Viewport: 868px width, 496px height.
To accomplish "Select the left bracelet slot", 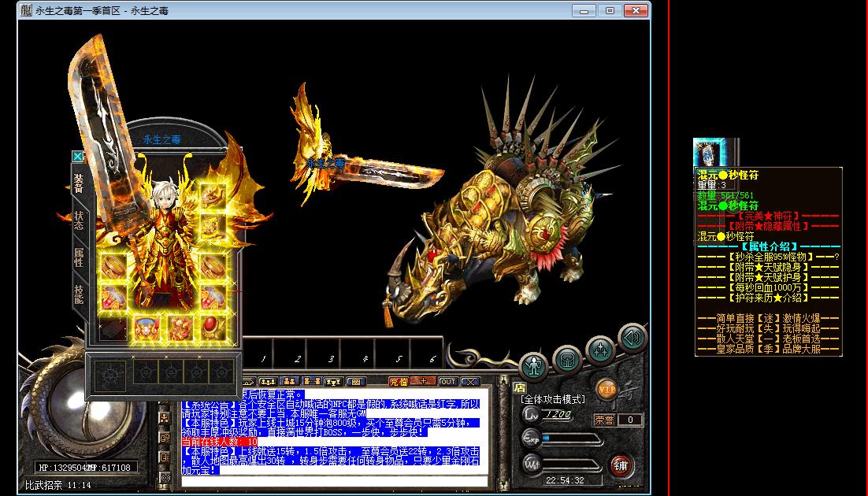I will coord(113,267).
